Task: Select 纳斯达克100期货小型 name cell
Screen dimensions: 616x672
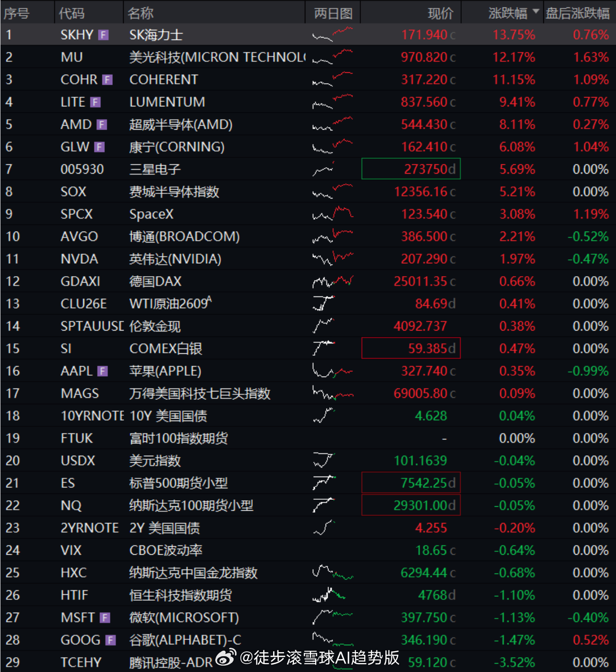Action: [191, 506]
